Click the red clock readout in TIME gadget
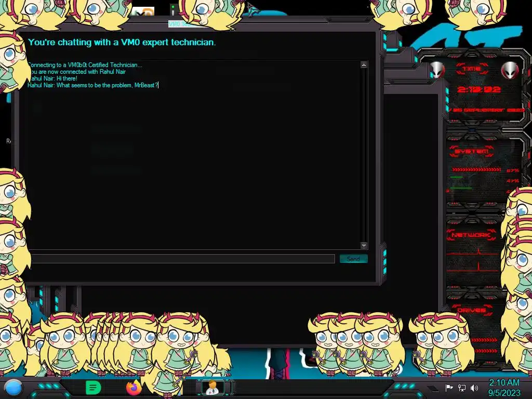 (478, 89)
